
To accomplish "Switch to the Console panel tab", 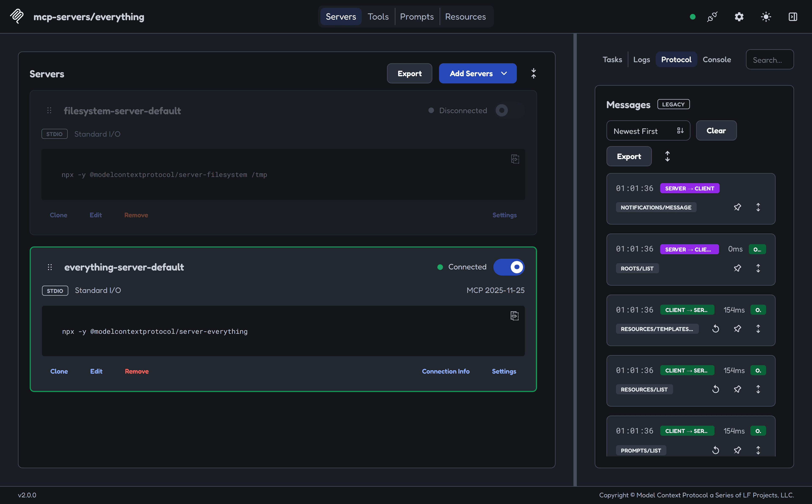I will (717, 60).
